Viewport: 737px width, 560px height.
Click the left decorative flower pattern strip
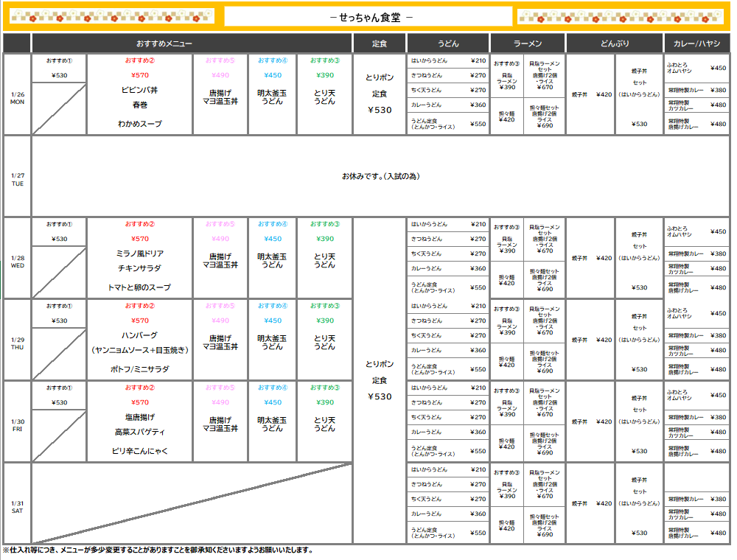[x=113, y=16]
